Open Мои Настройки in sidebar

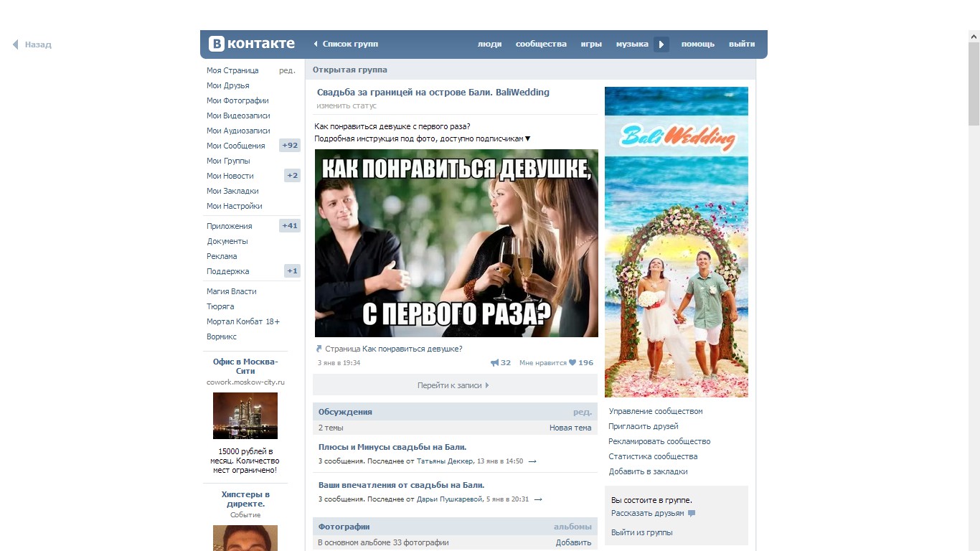pyautogui.click(x=235, y=206)
